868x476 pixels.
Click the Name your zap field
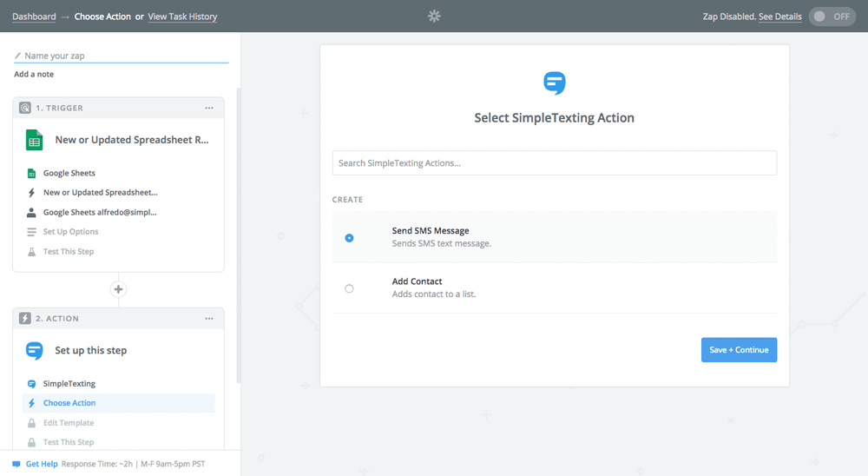[x=122, y=56]
